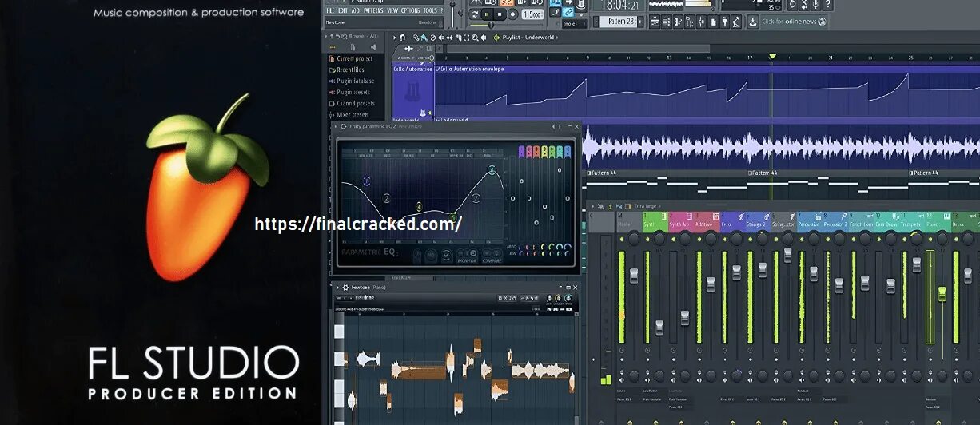
Task: Select the Cello Automation envelope clip
Action: (x=707, y=91)
